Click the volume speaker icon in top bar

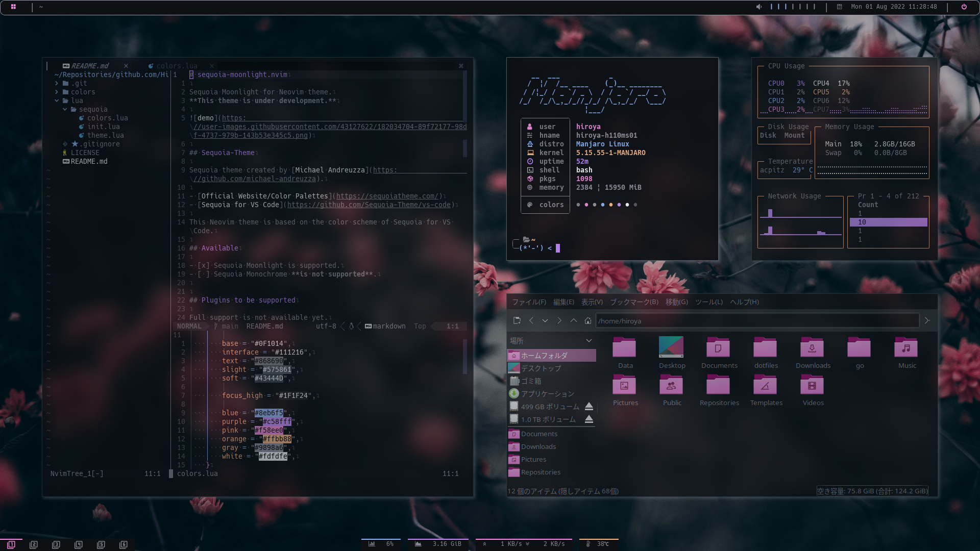click(759, 7)
